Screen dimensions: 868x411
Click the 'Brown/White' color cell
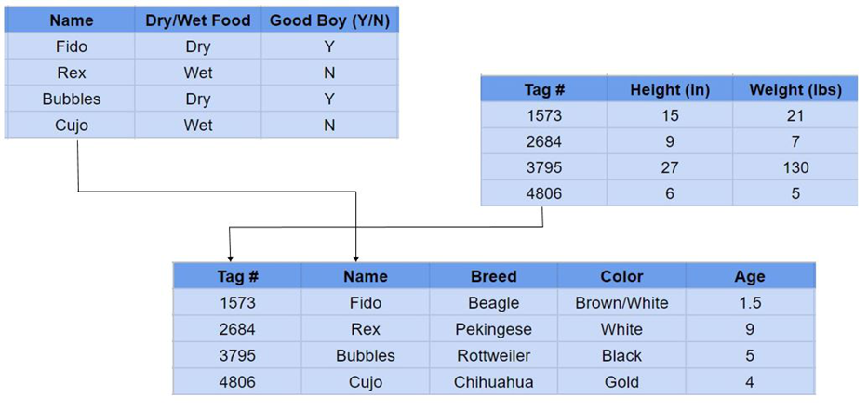621,302
